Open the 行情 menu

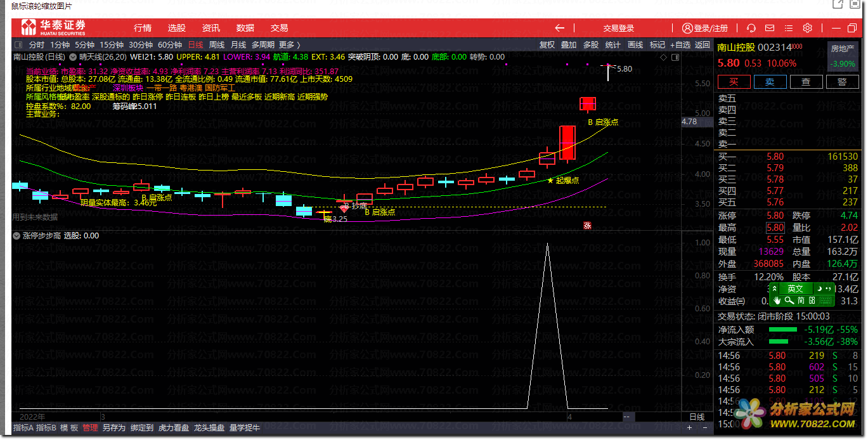tap(143, 28)
